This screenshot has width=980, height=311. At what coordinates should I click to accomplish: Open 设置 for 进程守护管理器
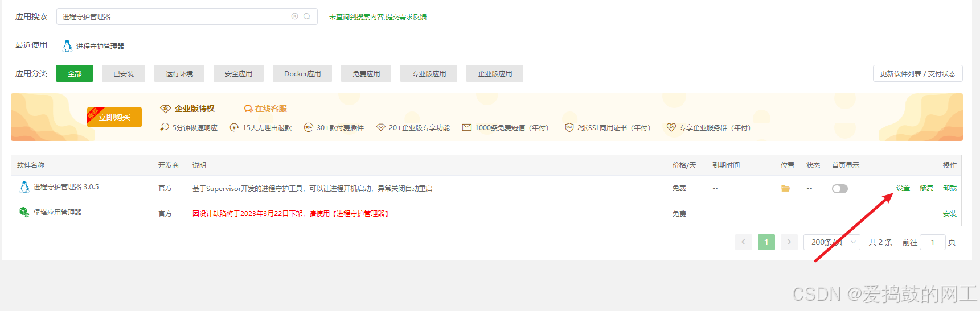coord(903,188)
